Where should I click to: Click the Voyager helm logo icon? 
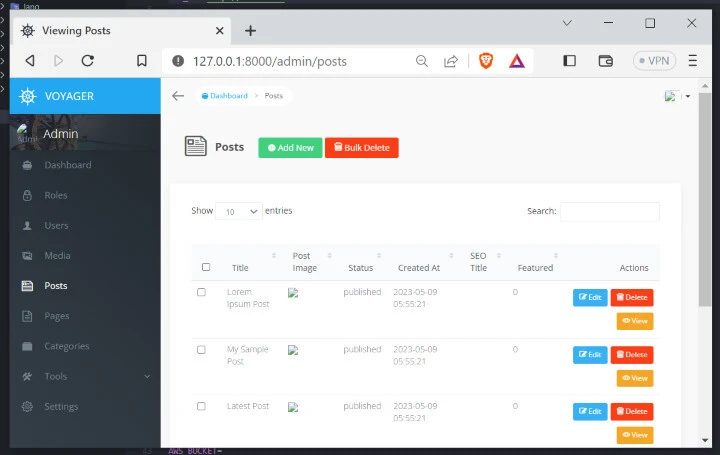pos(28,96)
